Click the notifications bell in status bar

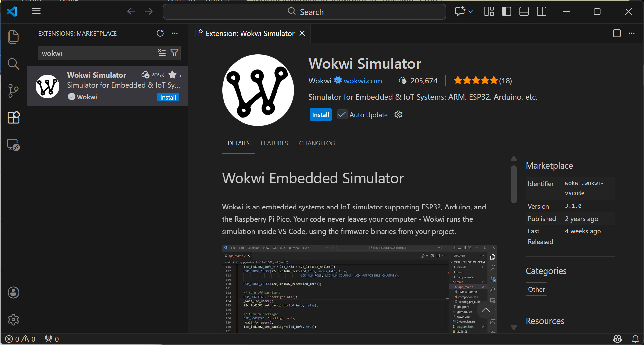pyautogui.click(x=635, y=339)
